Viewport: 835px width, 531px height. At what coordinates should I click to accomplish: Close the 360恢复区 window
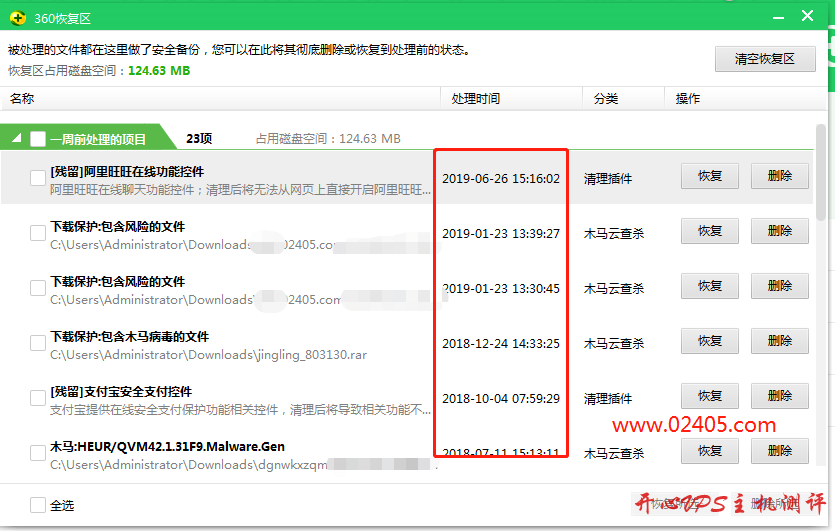tap(808, 16)
